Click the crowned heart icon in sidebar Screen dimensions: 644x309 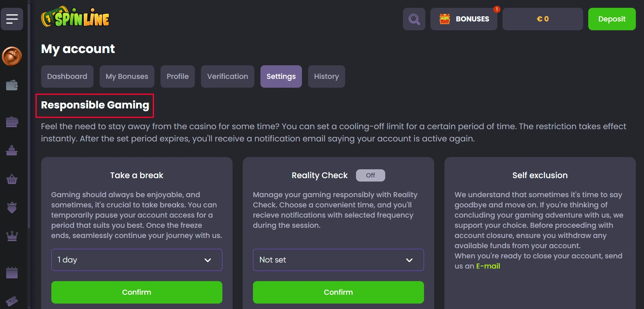[x=12, y=207]
